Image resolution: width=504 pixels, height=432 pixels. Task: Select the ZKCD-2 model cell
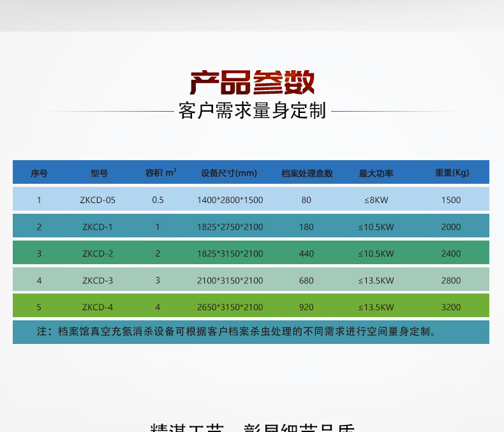[x=98, y=253]
